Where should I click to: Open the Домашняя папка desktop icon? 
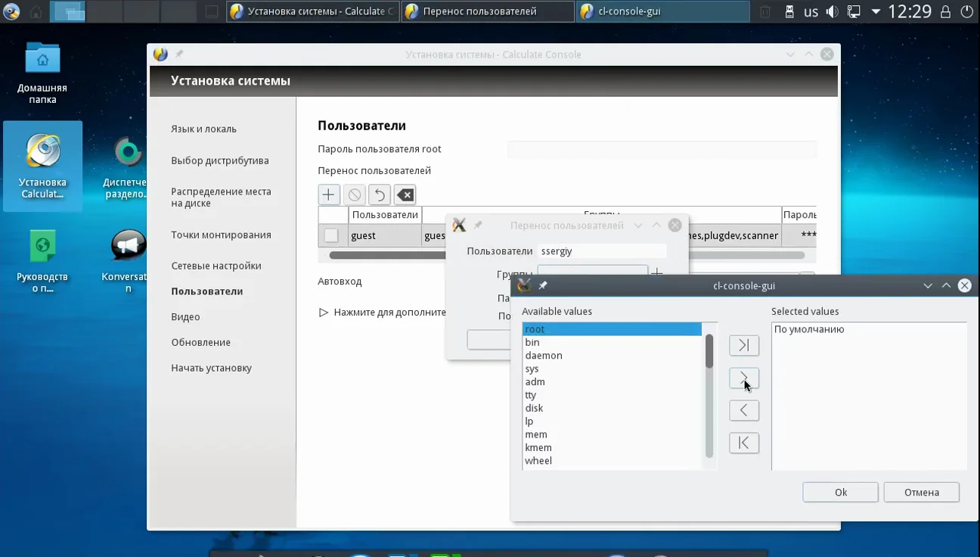click(42, 72)
